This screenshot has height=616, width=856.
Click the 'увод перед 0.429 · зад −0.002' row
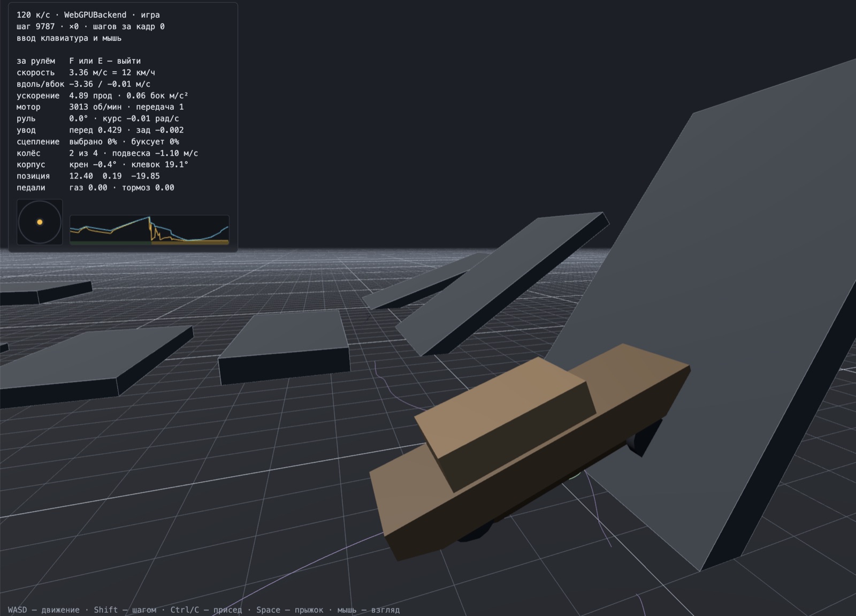click(x=100, y=130)
